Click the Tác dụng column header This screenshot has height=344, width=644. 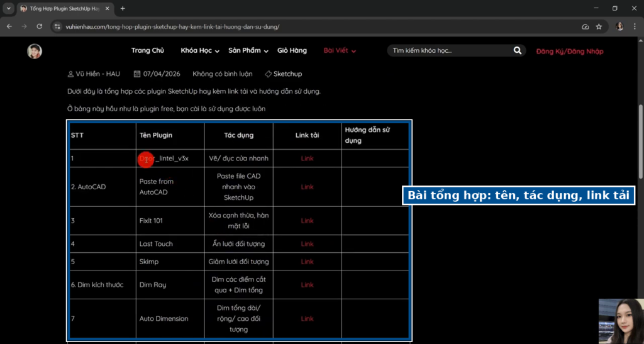point(238,135)
